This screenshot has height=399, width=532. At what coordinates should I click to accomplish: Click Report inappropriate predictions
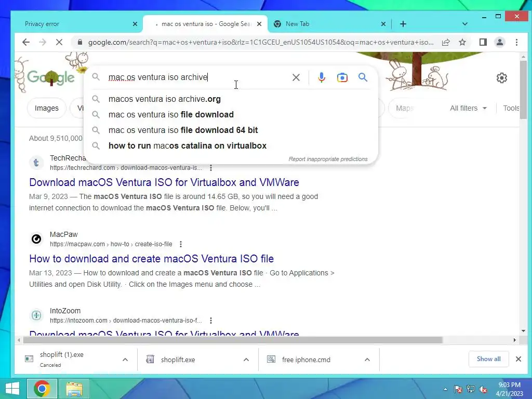(328, 159)
